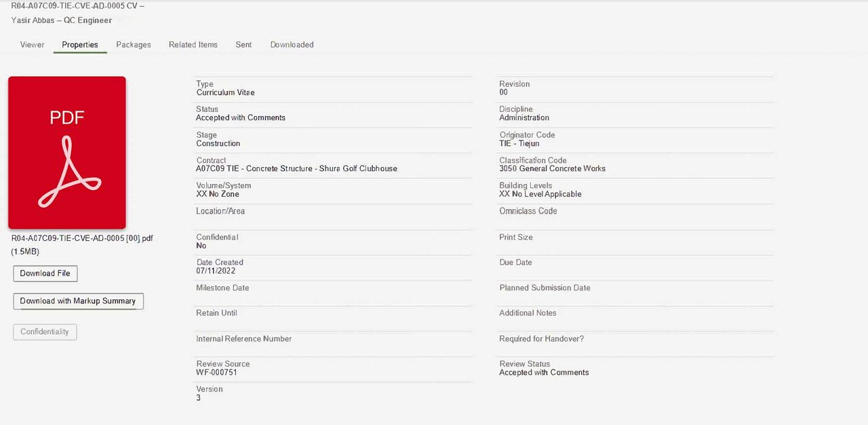This screenshot has height=425, width=868.
Task: Click the Originator Code TIE - Tiejun value
Action: coord(519,143)
